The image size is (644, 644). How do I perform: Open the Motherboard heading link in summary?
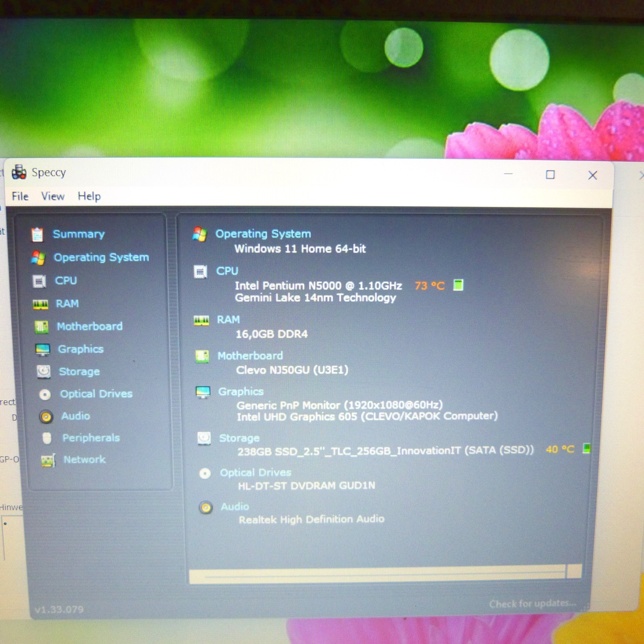[250, 356]
